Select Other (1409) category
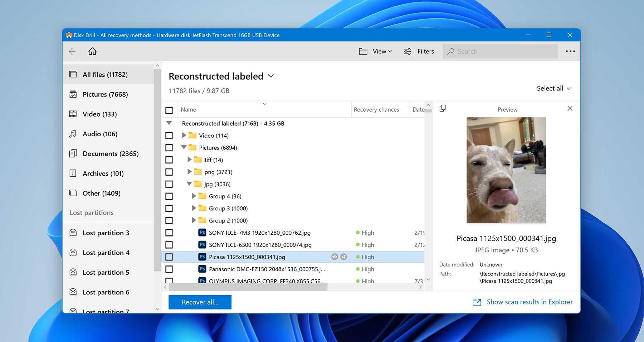This screenshot has height=342, width=644. [108, 193]
